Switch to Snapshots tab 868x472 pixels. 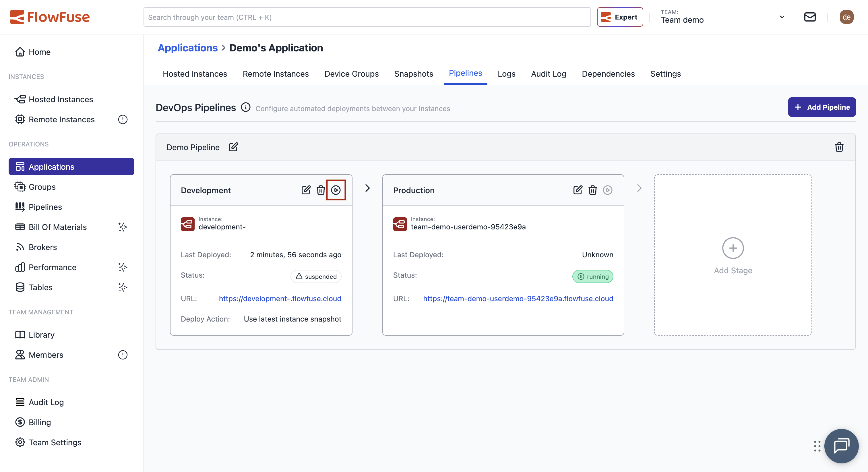[413, 74]
